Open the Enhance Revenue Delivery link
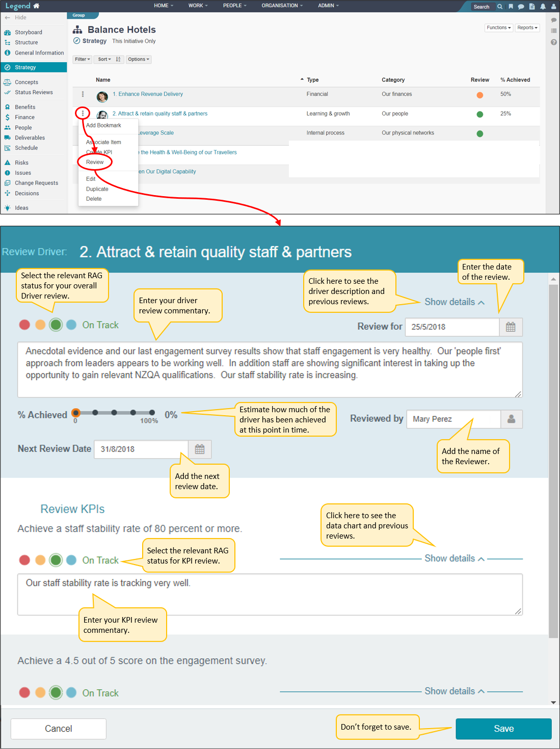Image resolution: width=560 pixels, height=749 pixels. [148, 94]
